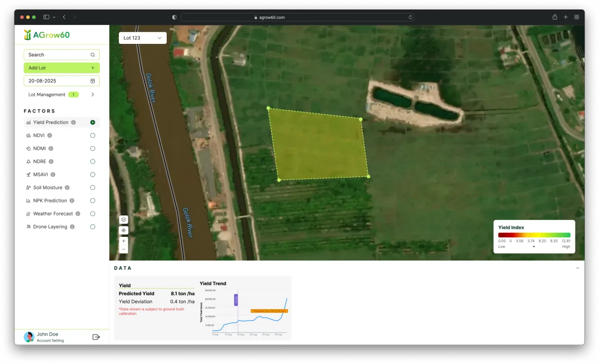Click the Lot Management count badge
599x364 pixels.
(x=73, y=94)
